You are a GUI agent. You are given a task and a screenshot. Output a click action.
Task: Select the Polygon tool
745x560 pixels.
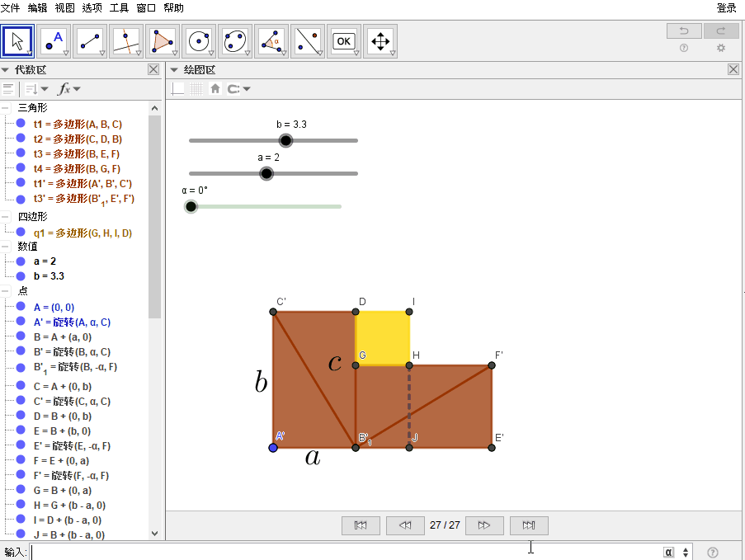pyautogui.click(x=163, y=41)
